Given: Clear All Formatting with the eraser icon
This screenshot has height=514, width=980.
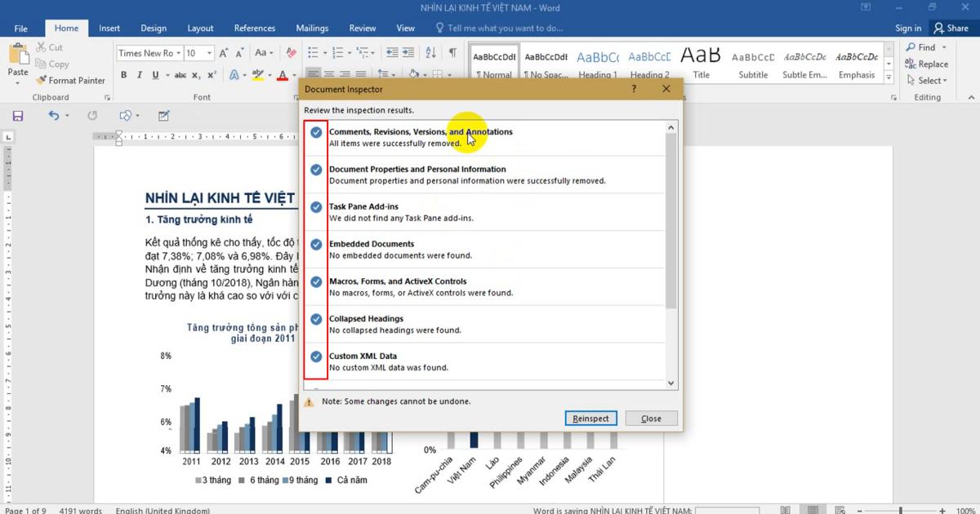Looking at the screenshot, I should [x=291, y=51].
